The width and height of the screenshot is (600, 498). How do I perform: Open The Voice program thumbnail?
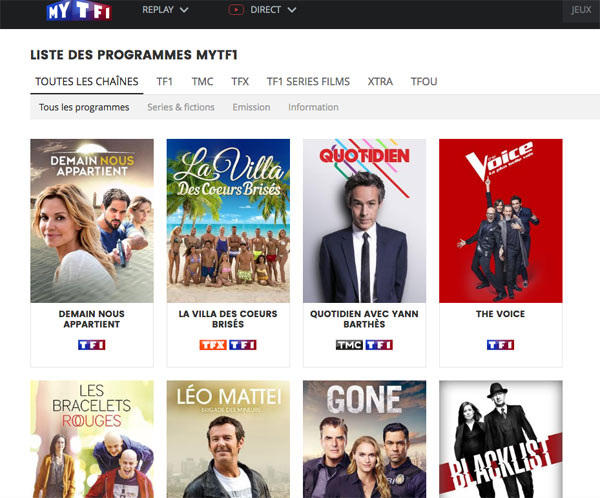point(500,220)
